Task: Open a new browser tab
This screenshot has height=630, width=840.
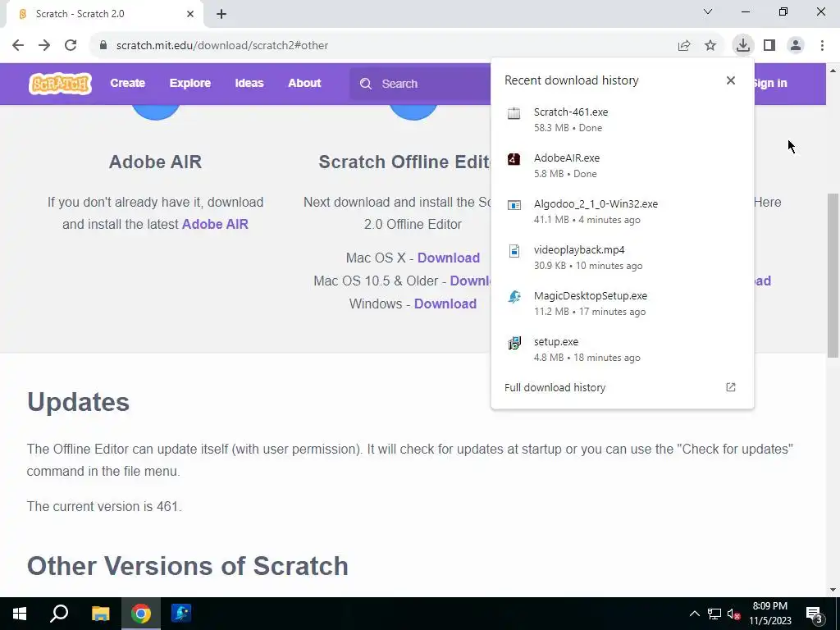Action: pyautogui.click(x=221, y=14)
